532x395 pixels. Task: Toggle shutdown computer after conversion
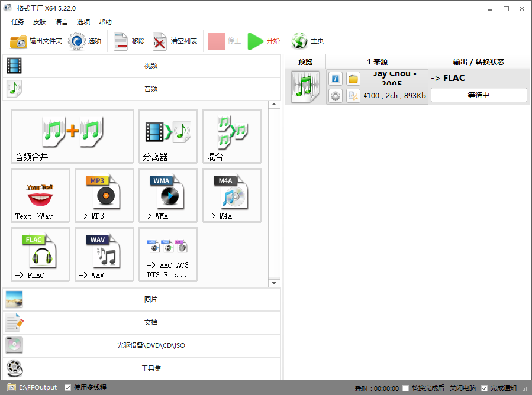click(406, 387)
